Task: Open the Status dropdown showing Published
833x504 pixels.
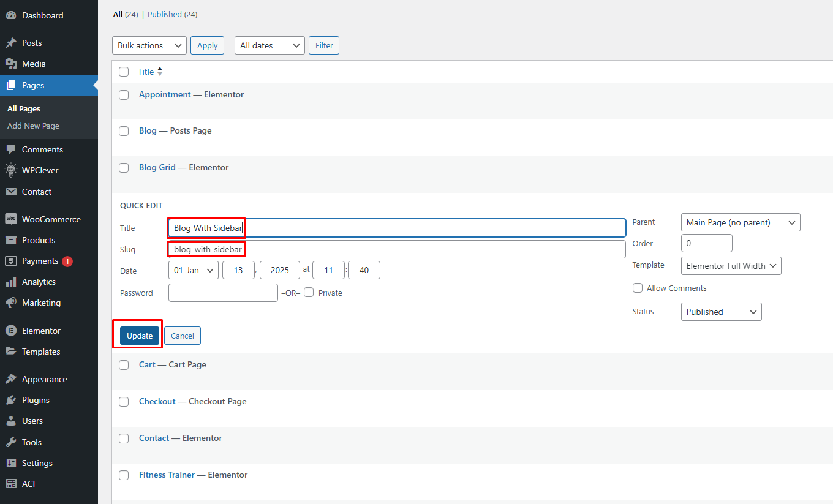Action: [x=722, y=312]
